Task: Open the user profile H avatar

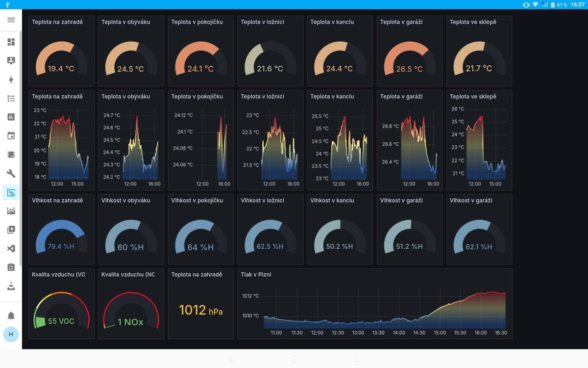Action: point(11,334)
